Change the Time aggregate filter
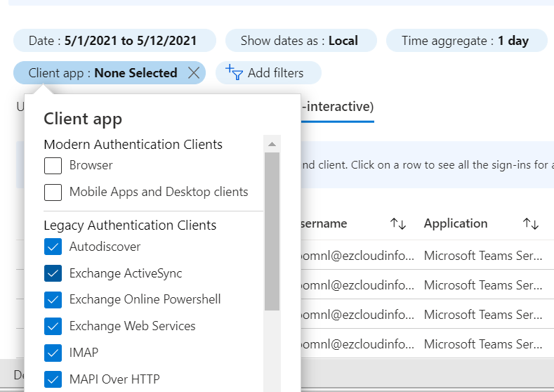The image size is (554, 392). tap(466, 41)
